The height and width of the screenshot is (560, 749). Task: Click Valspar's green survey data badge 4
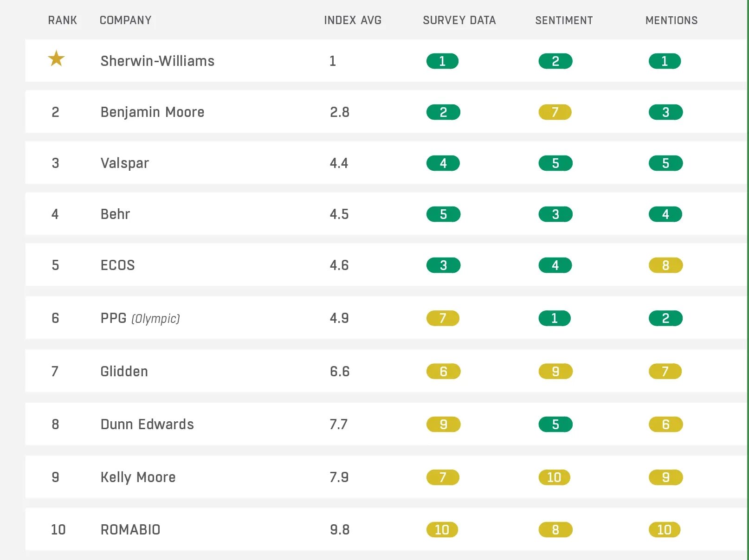pos(443,163)
